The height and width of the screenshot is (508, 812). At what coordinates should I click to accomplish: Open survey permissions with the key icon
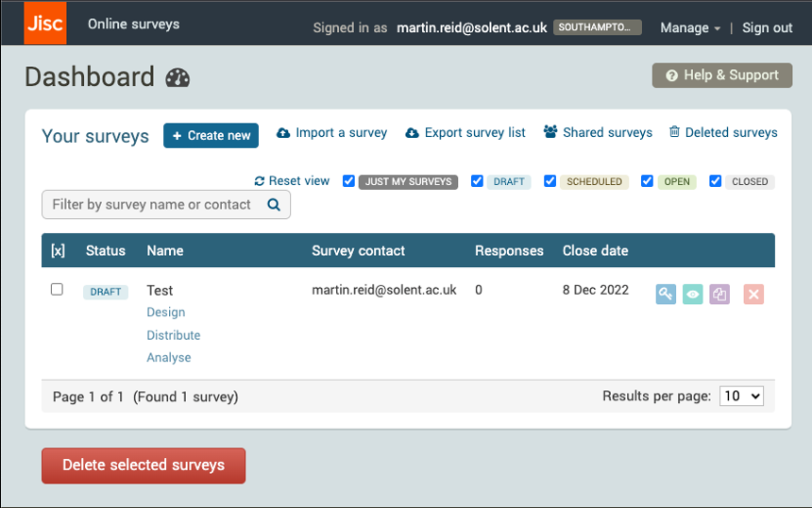[x=666, y=295]
